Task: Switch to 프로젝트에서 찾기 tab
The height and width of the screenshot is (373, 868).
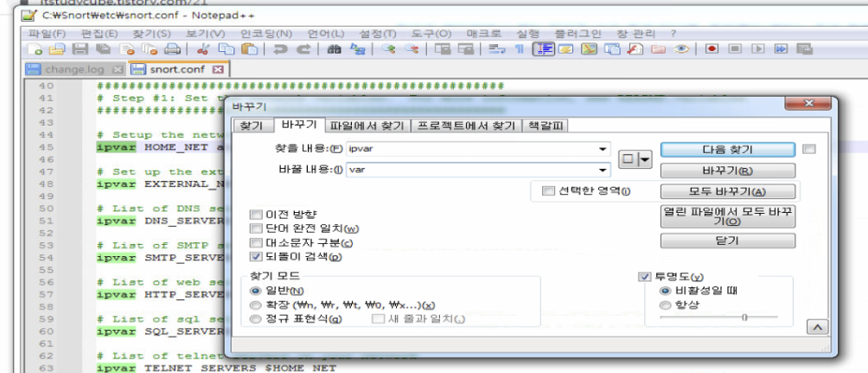Action: pos(467,125)
